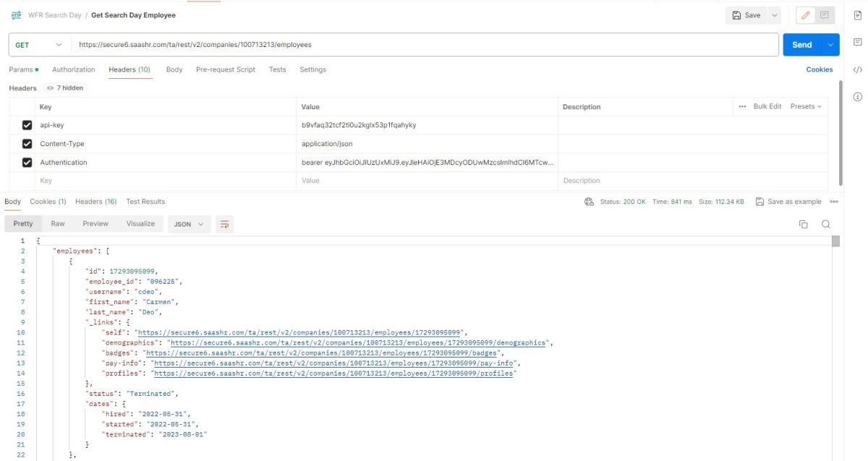Copy the response body using the copy icon

[804, 224]
